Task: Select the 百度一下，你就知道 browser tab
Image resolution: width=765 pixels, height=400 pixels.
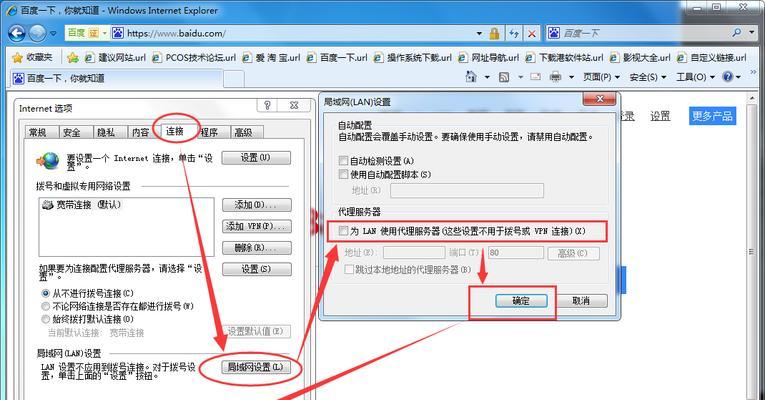Action: (116, 78)
